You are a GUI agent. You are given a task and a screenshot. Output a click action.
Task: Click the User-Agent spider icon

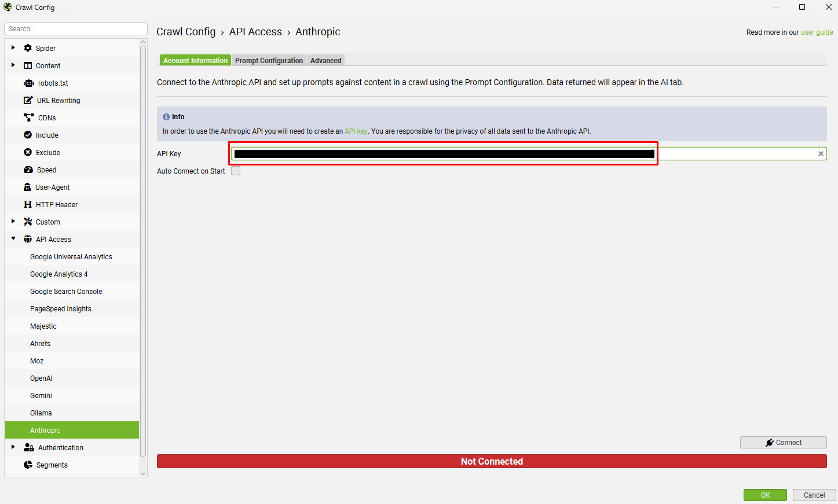(x=28, y=187)
